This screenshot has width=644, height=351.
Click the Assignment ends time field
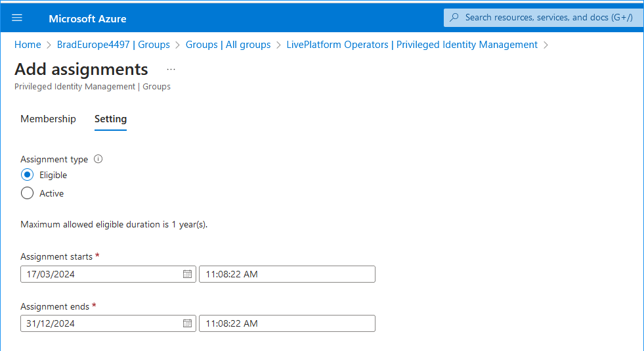pos(287,323)
